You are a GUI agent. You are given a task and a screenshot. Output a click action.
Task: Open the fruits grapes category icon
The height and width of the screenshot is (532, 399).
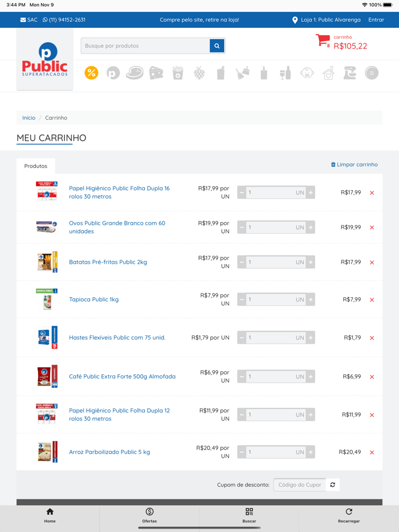[199, 73]
